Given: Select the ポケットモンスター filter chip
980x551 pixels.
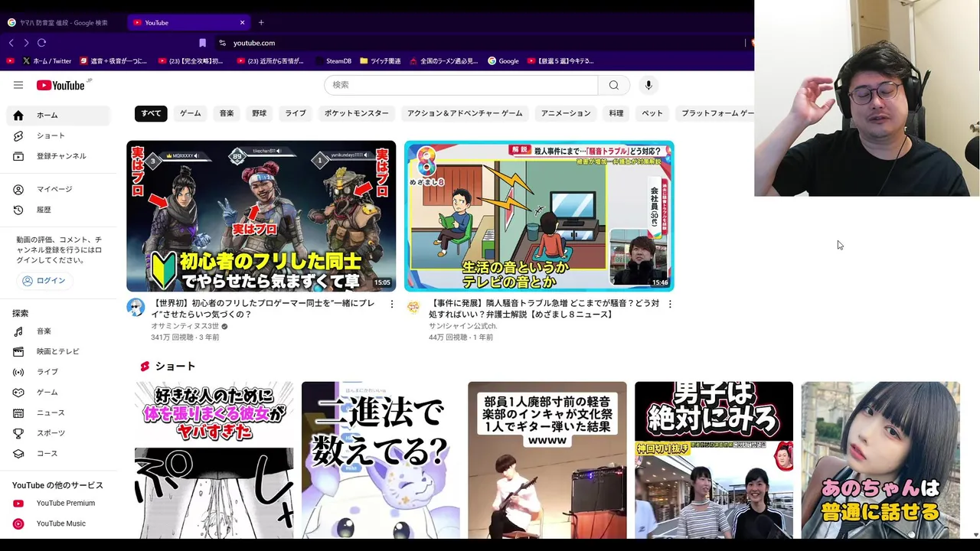Looking at the screenshot, I should coord(357,113).
